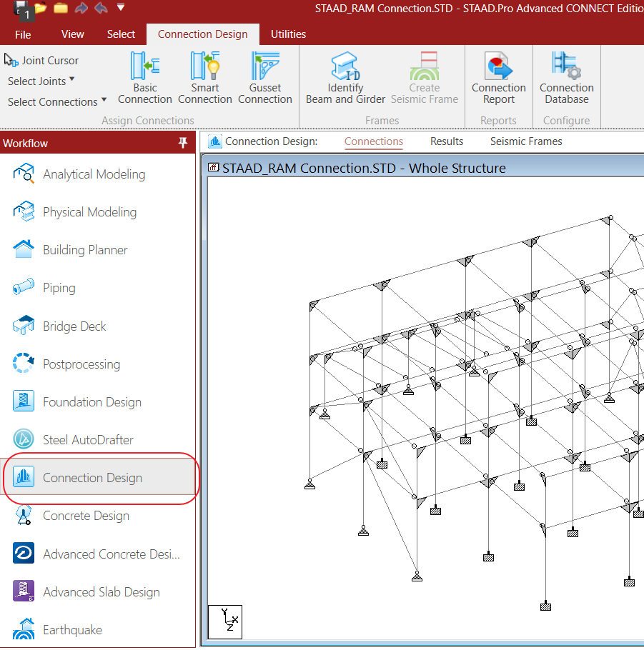Go to the Postprocessing workflow
The width and height of the screenshot is (644, 650).
pos(81,364)
